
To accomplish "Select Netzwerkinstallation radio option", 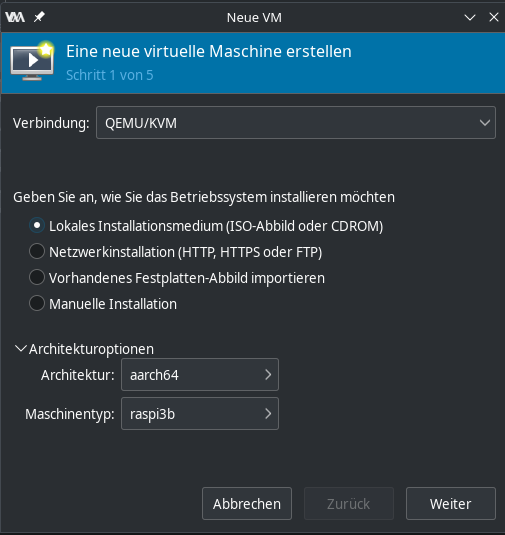I will tap(37, 251).
